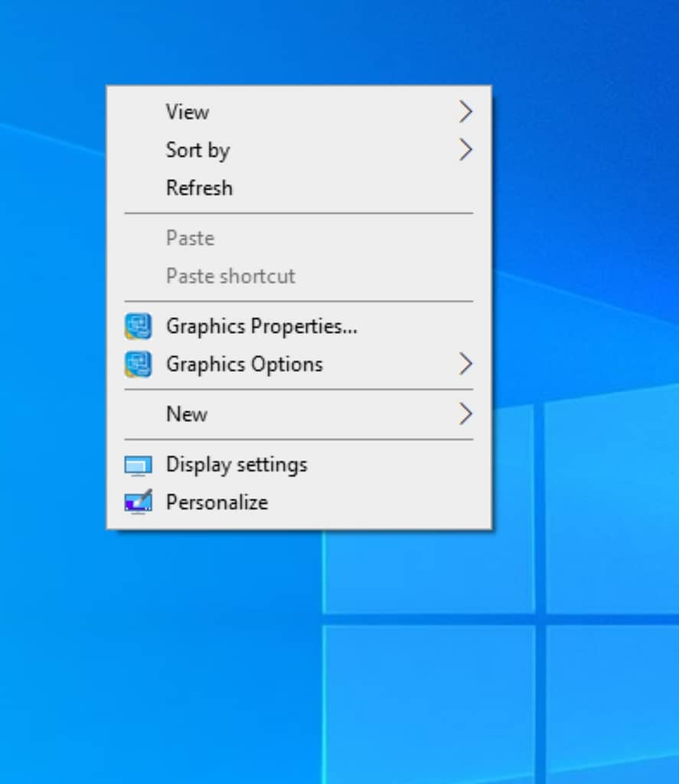Screen dimensions: 679x784
Task: Open the Sort by entry
Action: click(x=299, y=149)
